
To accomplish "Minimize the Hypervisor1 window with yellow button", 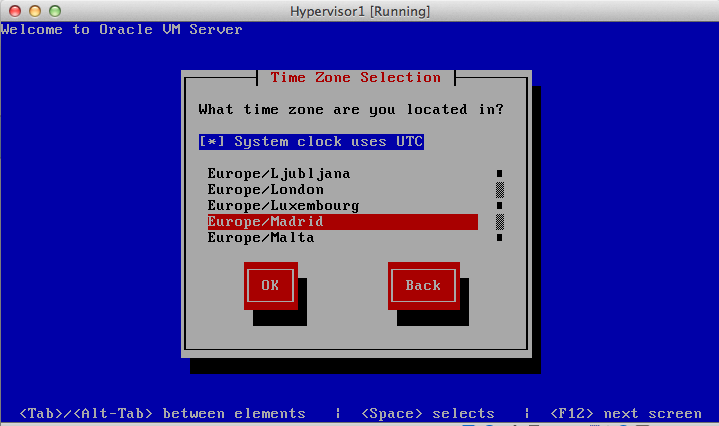I will pyautogui.click(x=34, y=11).
